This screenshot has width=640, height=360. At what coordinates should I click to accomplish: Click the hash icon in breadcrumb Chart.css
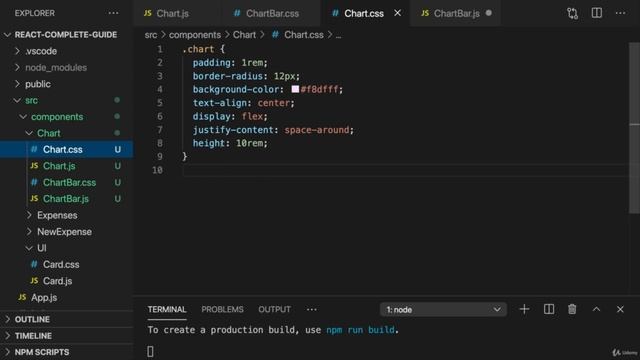[x=276, y=35]
